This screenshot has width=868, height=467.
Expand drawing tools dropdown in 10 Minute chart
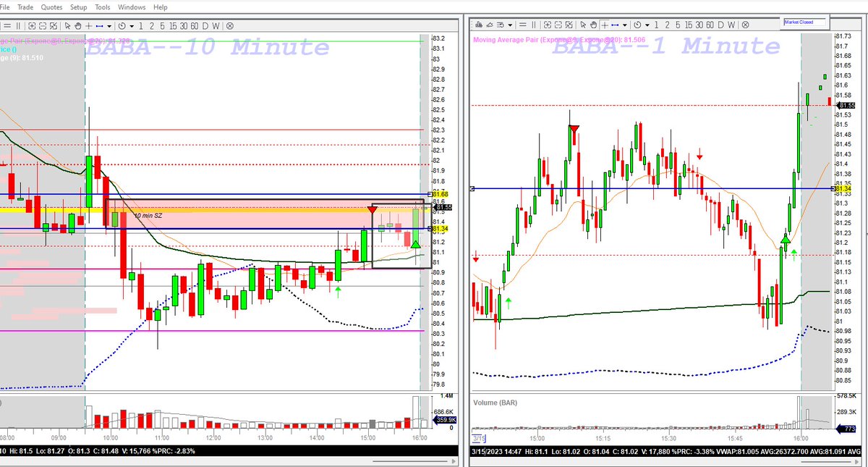(x=109, y=27)
